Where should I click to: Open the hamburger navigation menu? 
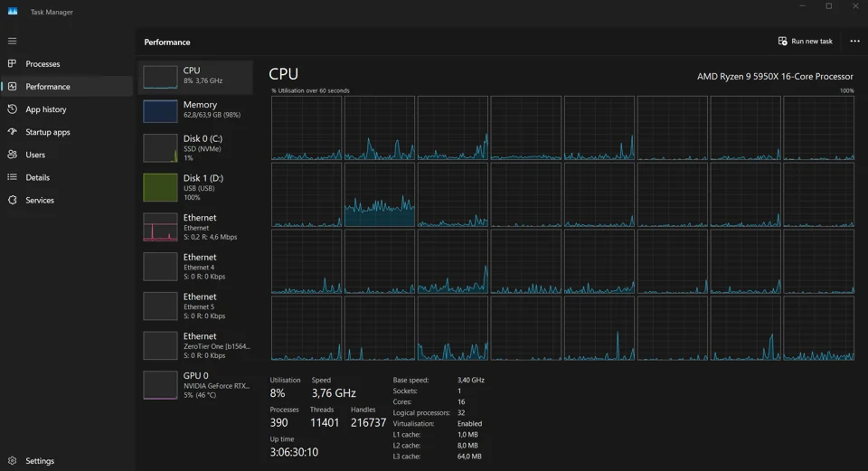click(12, 41)
